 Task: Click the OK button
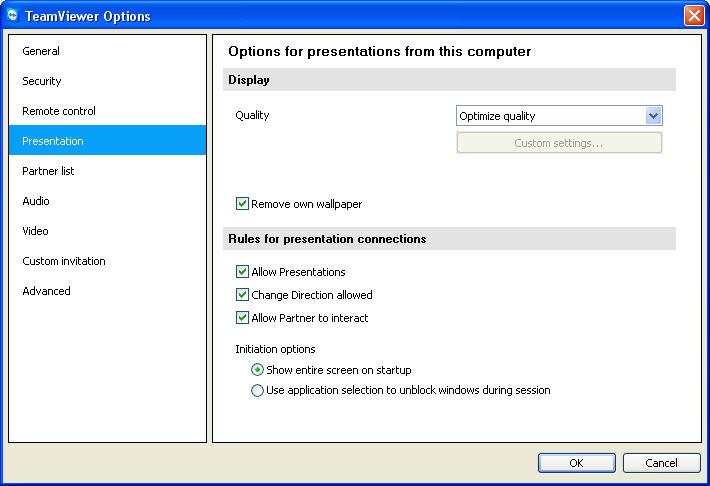point(576,463)
